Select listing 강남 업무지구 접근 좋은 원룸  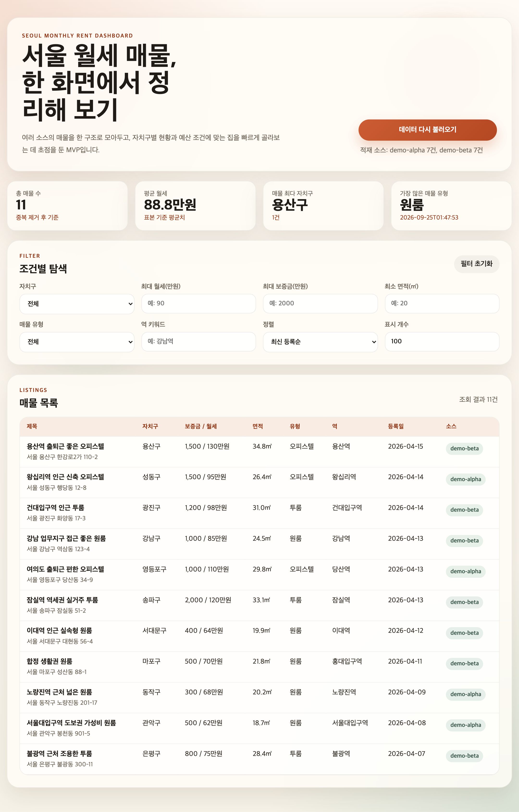coord(66,539)
